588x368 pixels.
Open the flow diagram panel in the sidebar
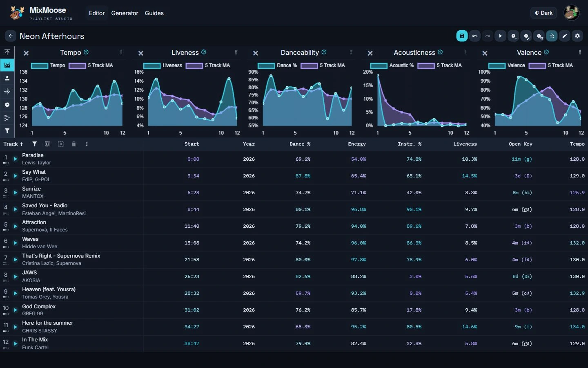pyautogui.click(x=7, y=118)
